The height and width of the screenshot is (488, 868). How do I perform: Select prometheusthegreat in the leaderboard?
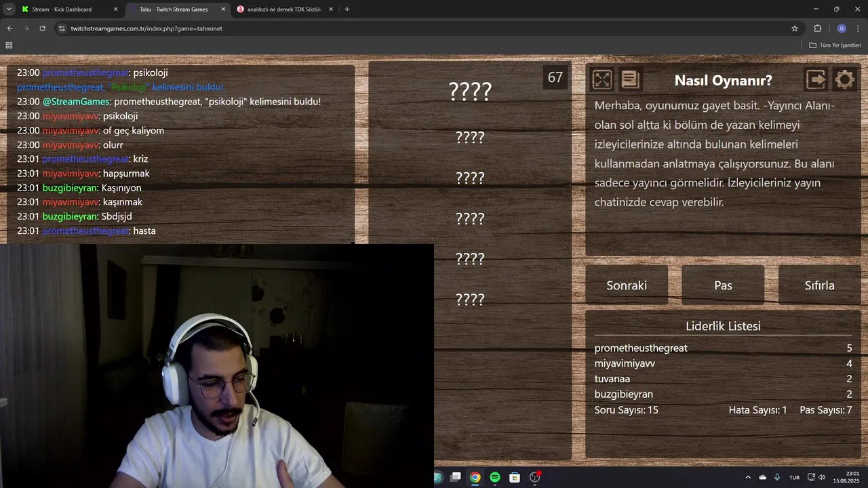641,348
